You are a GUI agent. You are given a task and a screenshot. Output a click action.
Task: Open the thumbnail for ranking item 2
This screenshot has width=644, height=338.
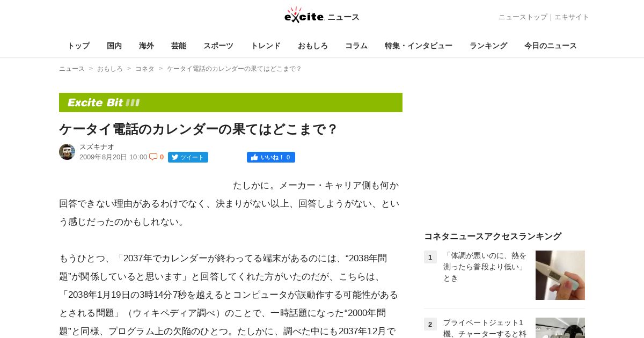(x=560, y=328)
